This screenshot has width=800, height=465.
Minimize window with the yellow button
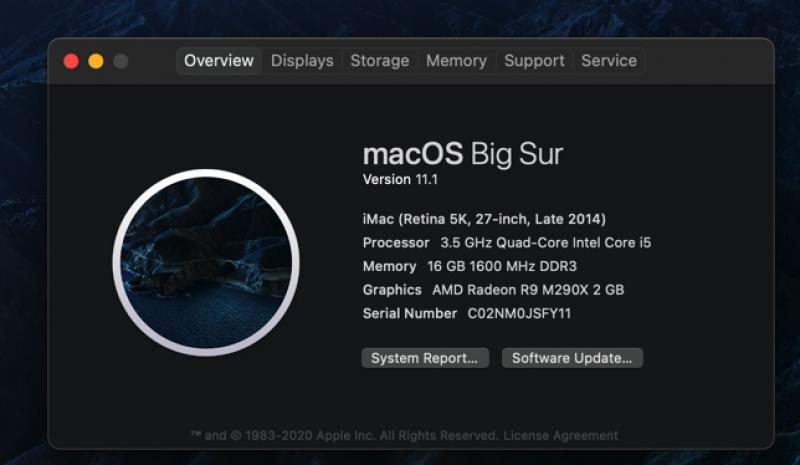(x=96, y=61)
